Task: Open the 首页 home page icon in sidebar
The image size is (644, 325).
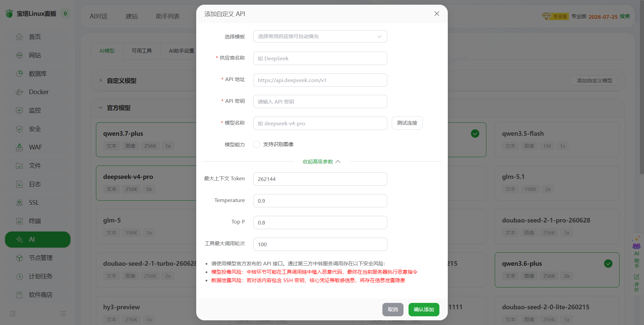Action: (19, 37)
